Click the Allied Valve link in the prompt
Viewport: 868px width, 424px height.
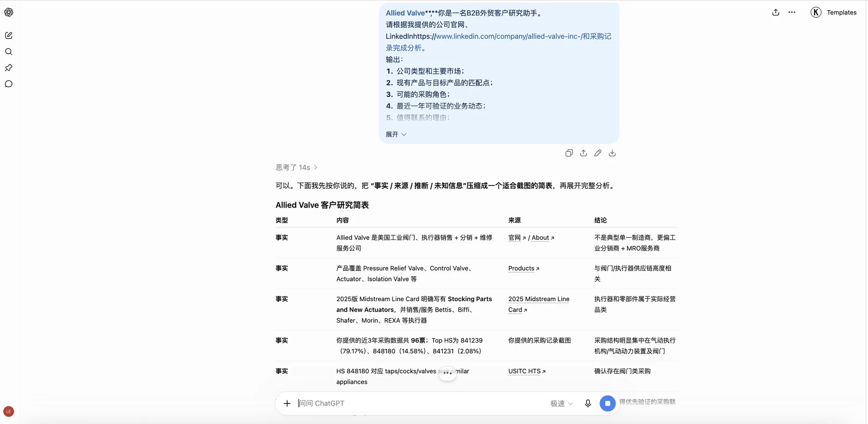coord(405,13)
